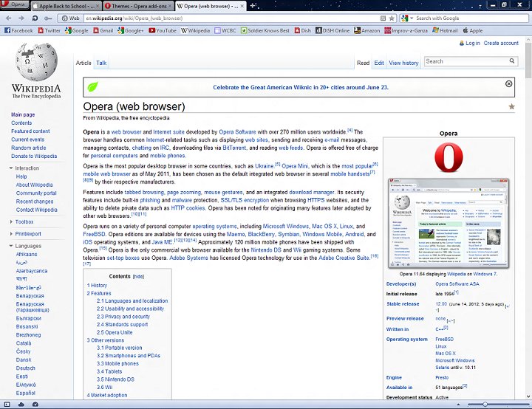Hide the Contents table

pos(138,276)
